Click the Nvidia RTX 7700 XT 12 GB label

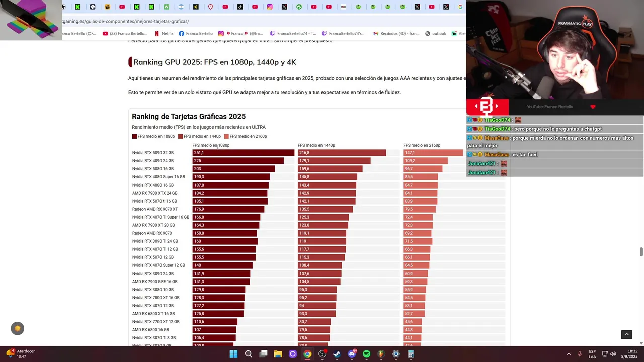(x=156, y=322)
